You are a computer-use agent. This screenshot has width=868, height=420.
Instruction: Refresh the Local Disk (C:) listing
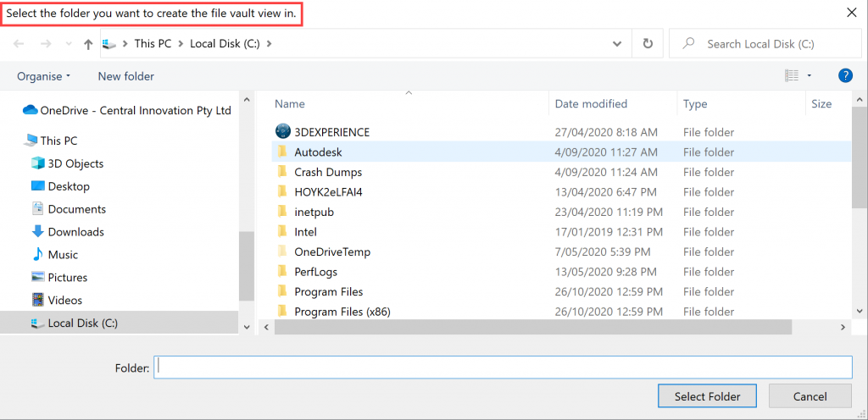648,44
